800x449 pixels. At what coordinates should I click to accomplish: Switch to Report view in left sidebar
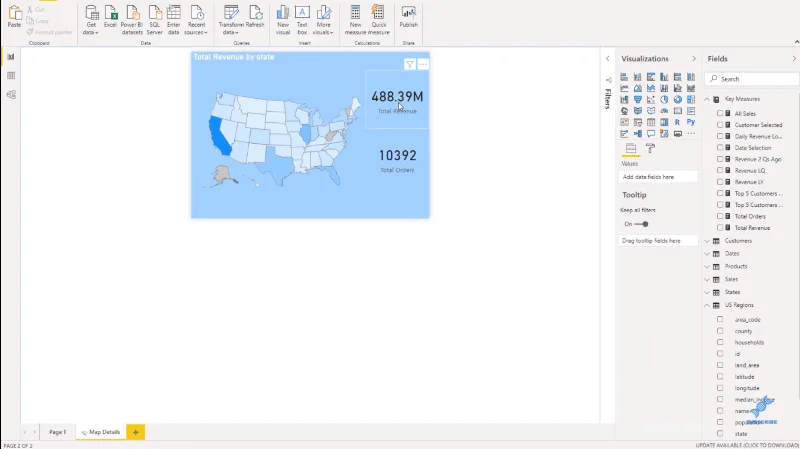[11, 57]
